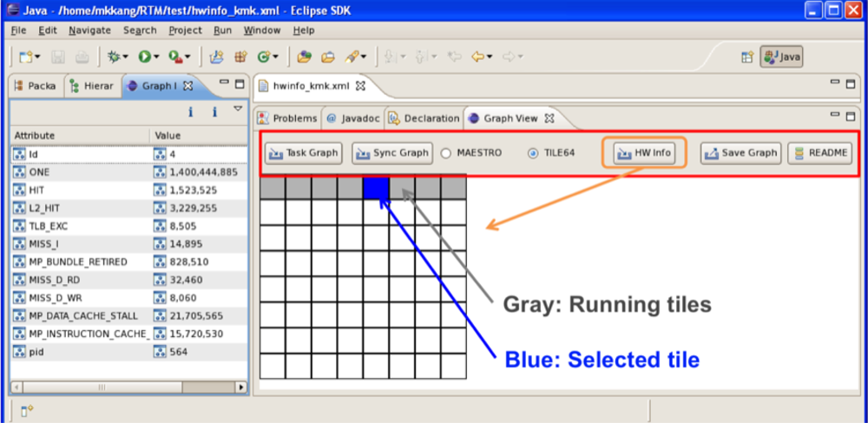Click the first blue i icon in Graph Info panel
Screen dimensions: 868x423
point(190,112)
